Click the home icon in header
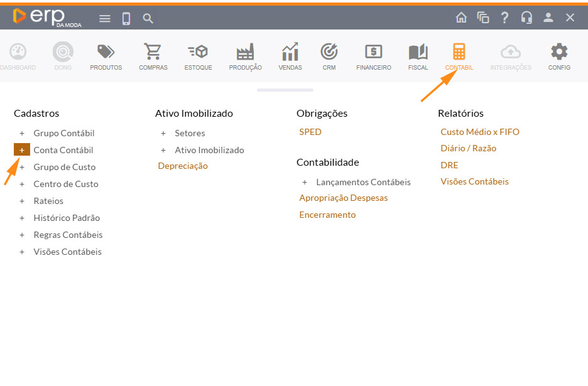The image size is (588, 386). [x=461, y=18]
